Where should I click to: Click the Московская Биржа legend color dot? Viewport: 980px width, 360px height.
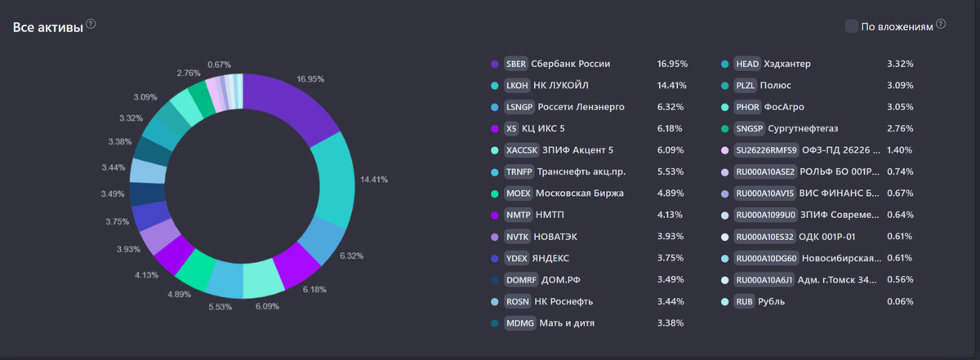495,193
